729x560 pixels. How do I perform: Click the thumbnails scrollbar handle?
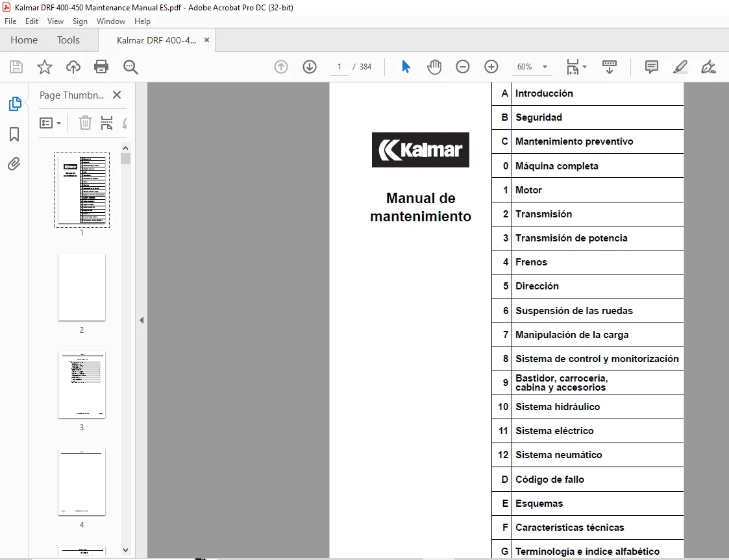coord(125,158)
